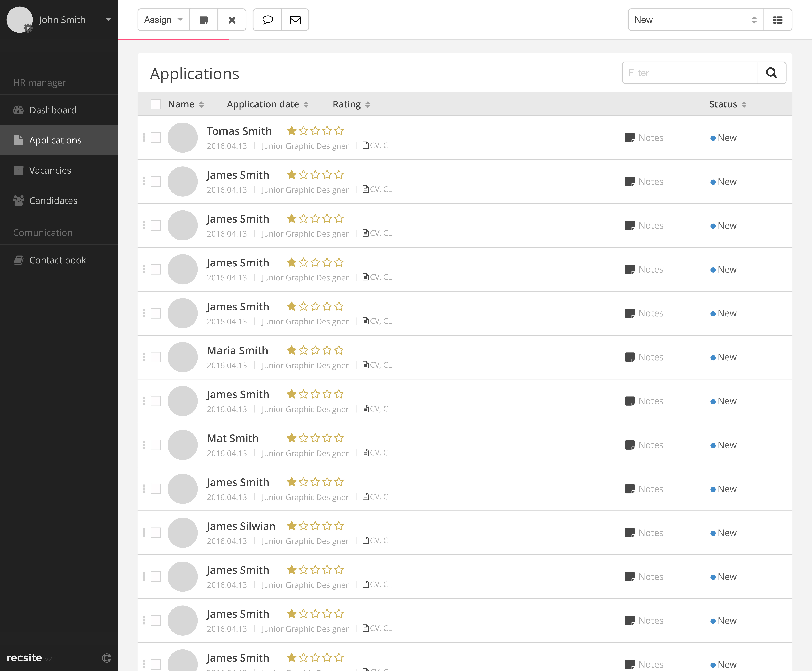Viewport: 812px width, 671px height.
Task: Click the magnifier search button
Action: [x=771, y=73]
